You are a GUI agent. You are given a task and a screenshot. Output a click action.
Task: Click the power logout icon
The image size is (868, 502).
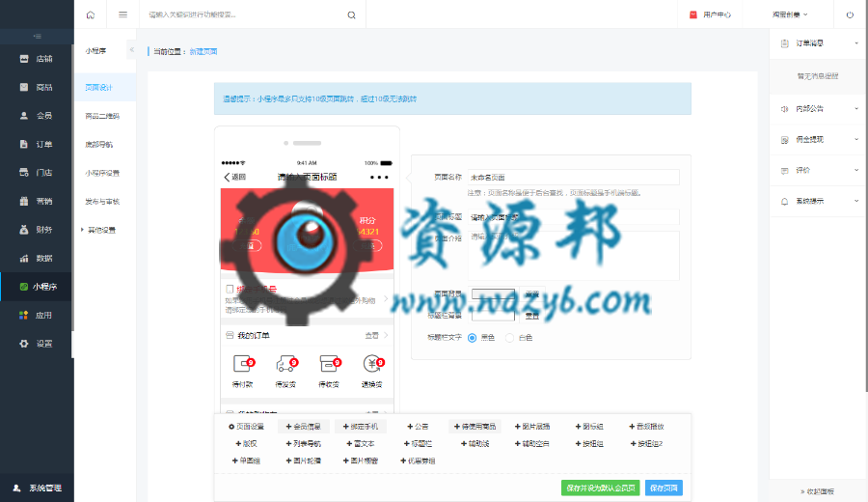click(x=850, y=14)
